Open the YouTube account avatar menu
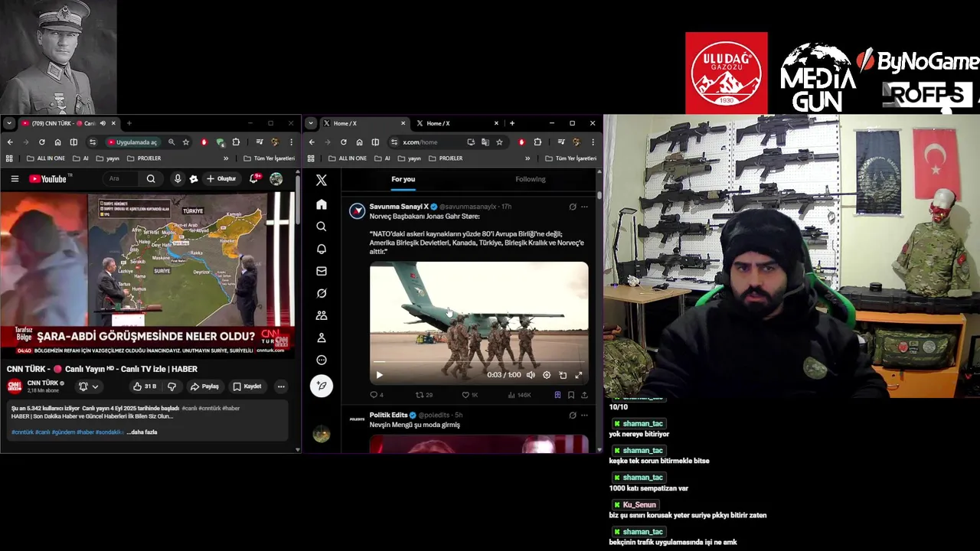Image resolution: width=980 pixels, height=551 pixels. click(x=276, y=179)
